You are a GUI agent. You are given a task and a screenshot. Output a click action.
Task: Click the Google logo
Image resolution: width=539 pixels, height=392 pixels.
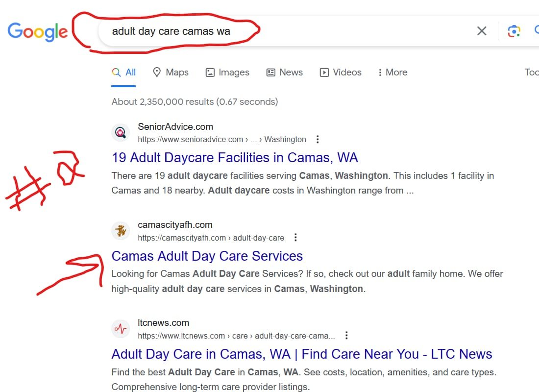click(x=37, y=31)
